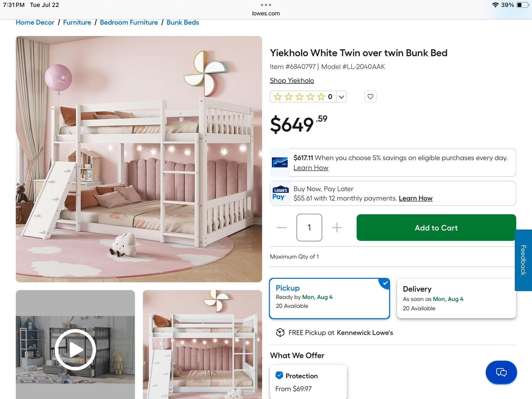Viewport: 532px width, 399px height.
Task: Open the Feedback side tab
Action: [x=523, y=260]
